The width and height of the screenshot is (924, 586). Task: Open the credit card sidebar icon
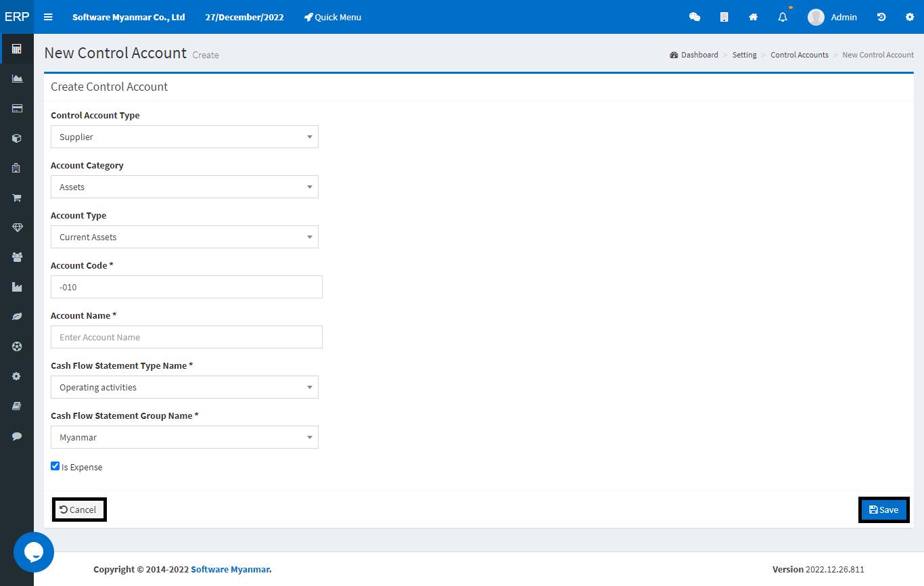(17, 108)
